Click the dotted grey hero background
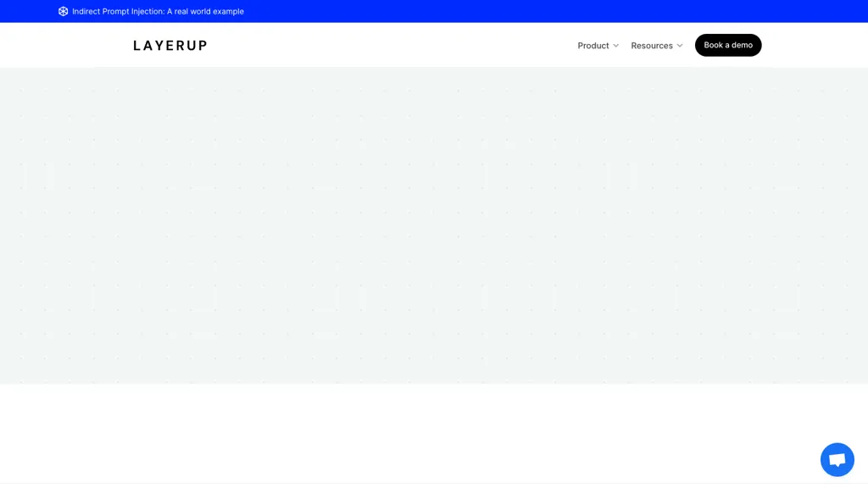 click(434, 225)
